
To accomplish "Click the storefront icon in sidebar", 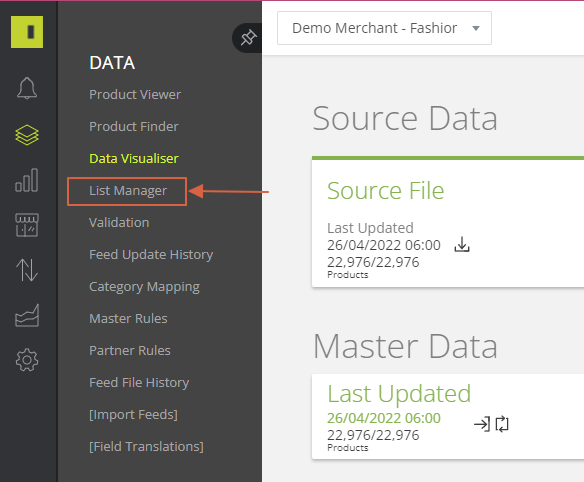I will pyautogui.click(x=27, y=225).
